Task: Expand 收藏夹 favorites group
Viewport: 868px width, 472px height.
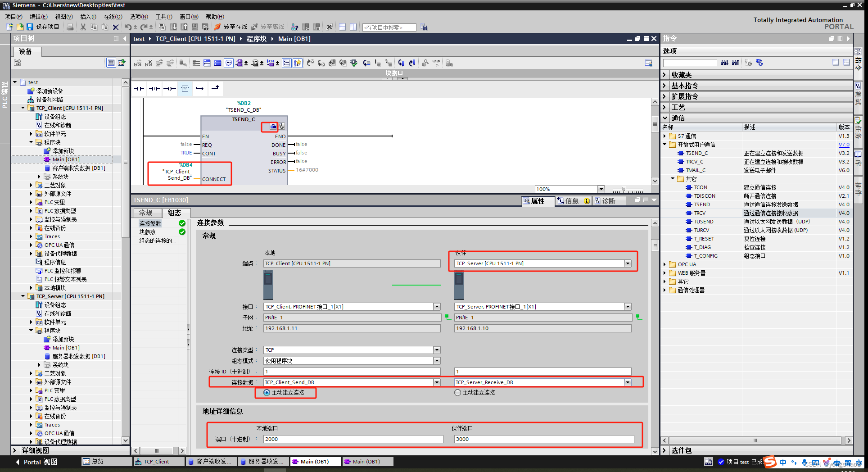Action: pyautogui.click(x=665, y=75)
